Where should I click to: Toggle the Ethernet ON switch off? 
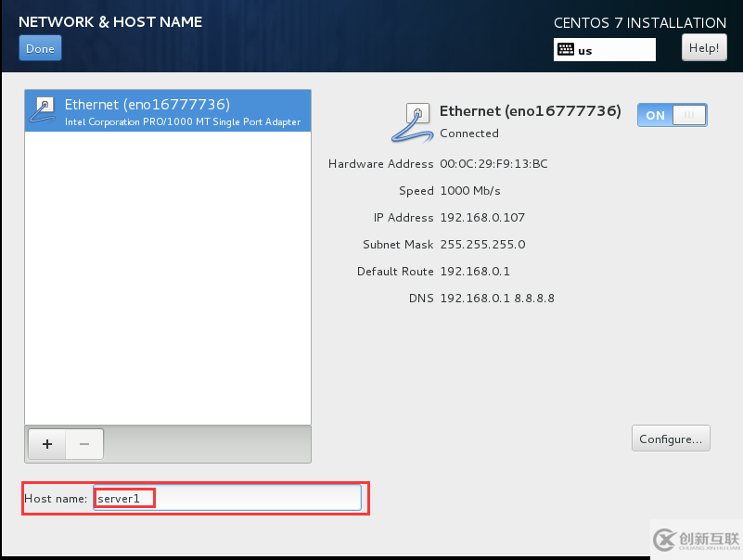pos(672,115)
